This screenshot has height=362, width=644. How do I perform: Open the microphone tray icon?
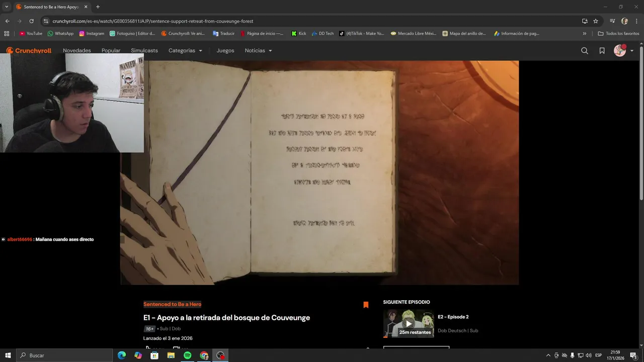572,355
